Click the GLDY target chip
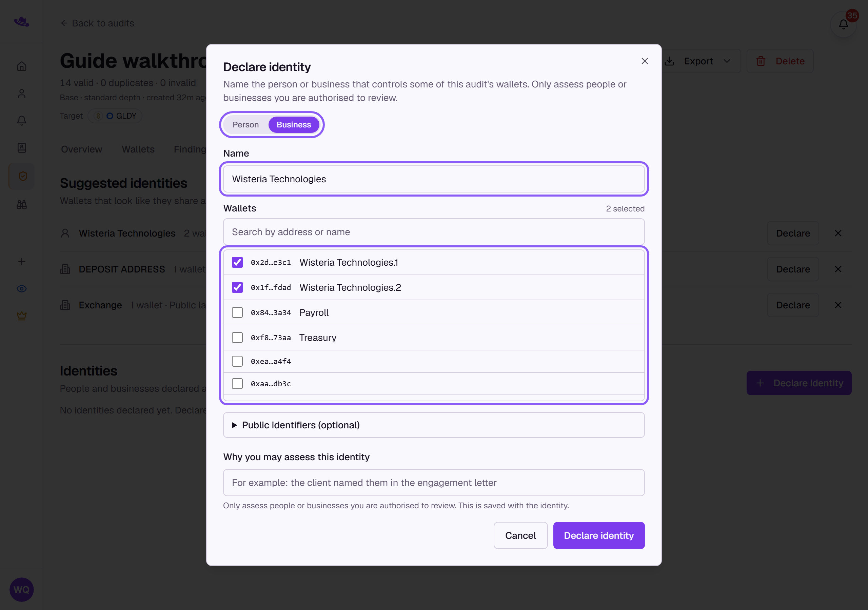This screenshot has height=610, width=868. click(115, 116)
